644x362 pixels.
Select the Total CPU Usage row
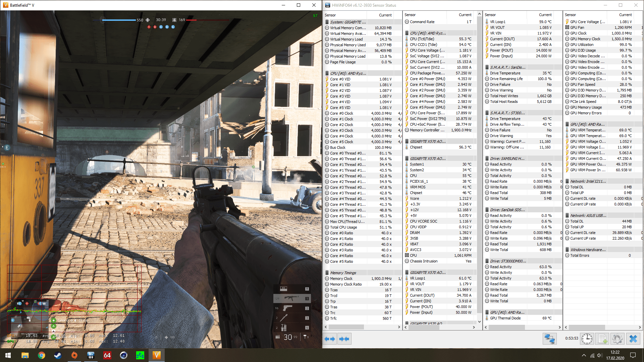coord(362,227)
